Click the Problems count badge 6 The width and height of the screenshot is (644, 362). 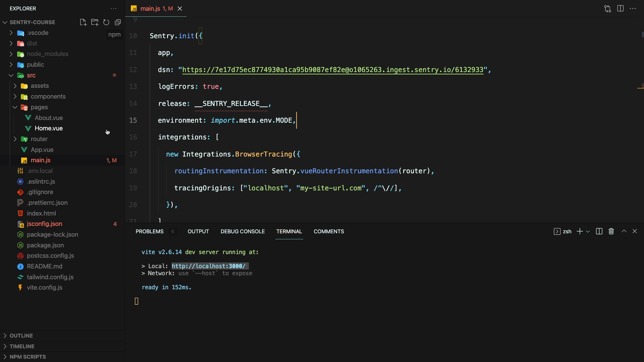pos(172,231)
